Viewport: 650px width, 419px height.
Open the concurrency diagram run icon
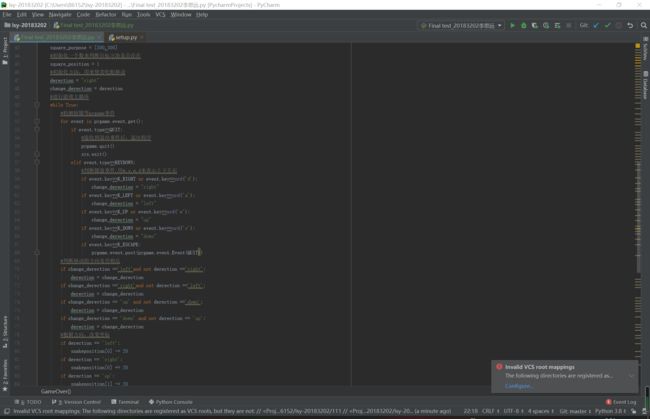557,25
